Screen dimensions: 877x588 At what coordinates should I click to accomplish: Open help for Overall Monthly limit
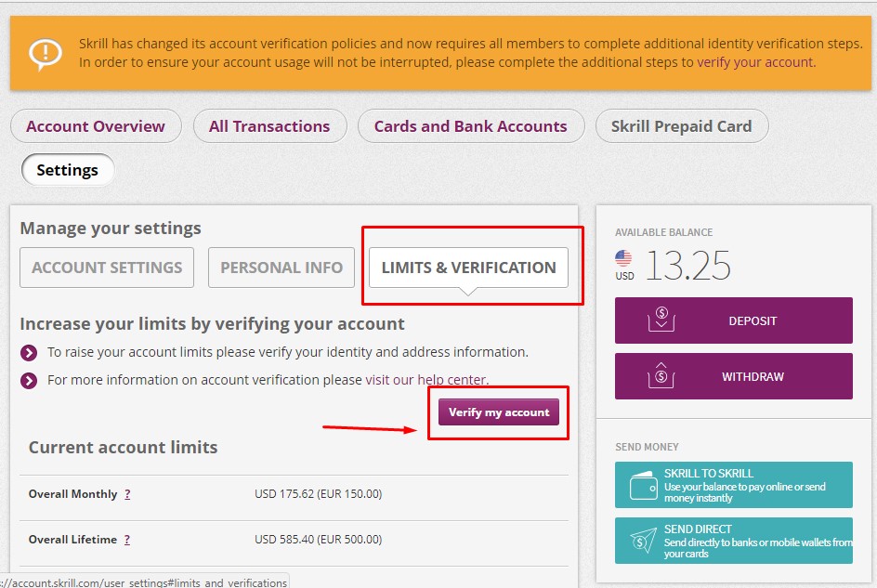pyautogui.click(x=127, y=494)
